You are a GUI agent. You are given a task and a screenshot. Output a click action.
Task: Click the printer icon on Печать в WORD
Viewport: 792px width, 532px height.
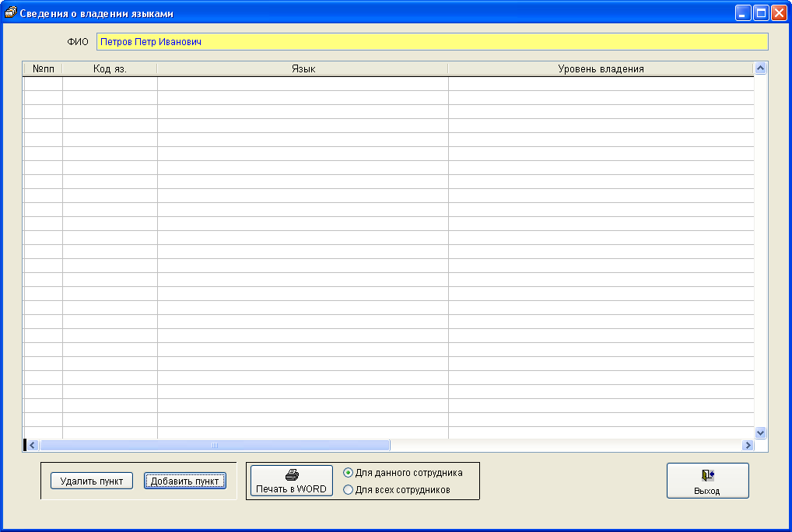[292, 475]
